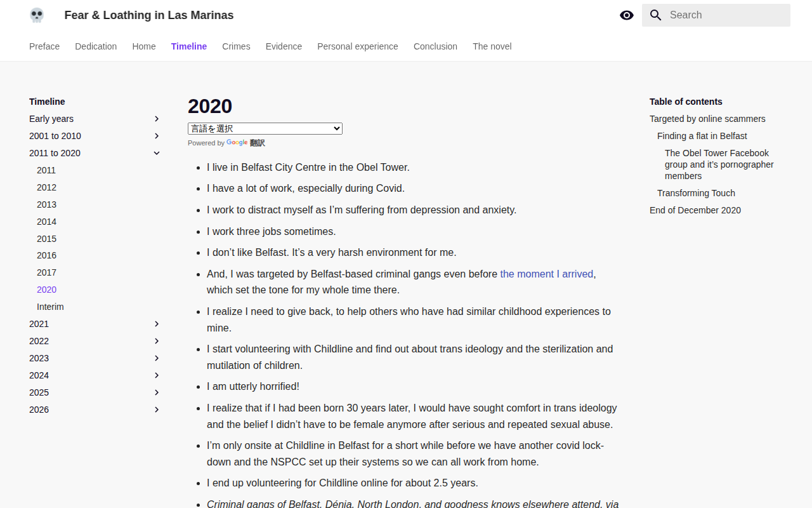Click the skull logo icon
The width and height of the screenshot is (812, 508).
coord(37,15)
